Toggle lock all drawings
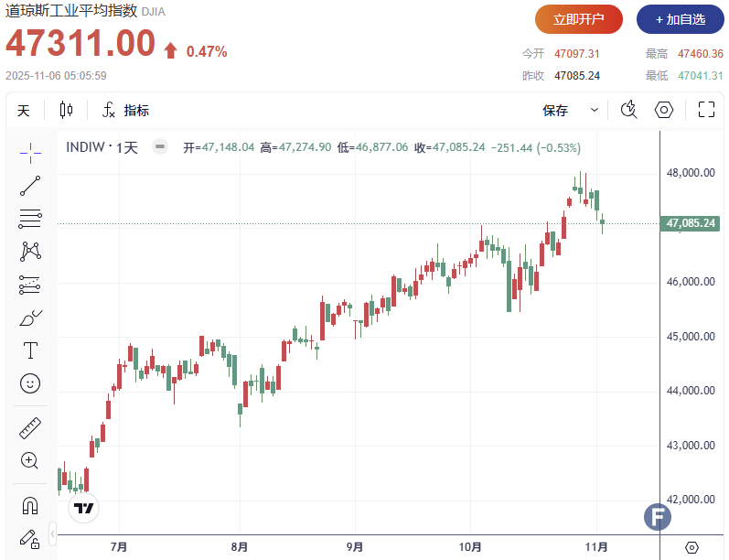 tap(30, 538)
